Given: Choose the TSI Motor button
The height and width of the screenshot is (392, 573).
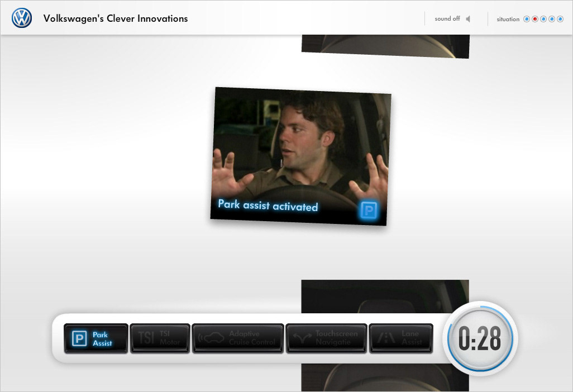Looking at the screenshot, I should click(160, 338).
